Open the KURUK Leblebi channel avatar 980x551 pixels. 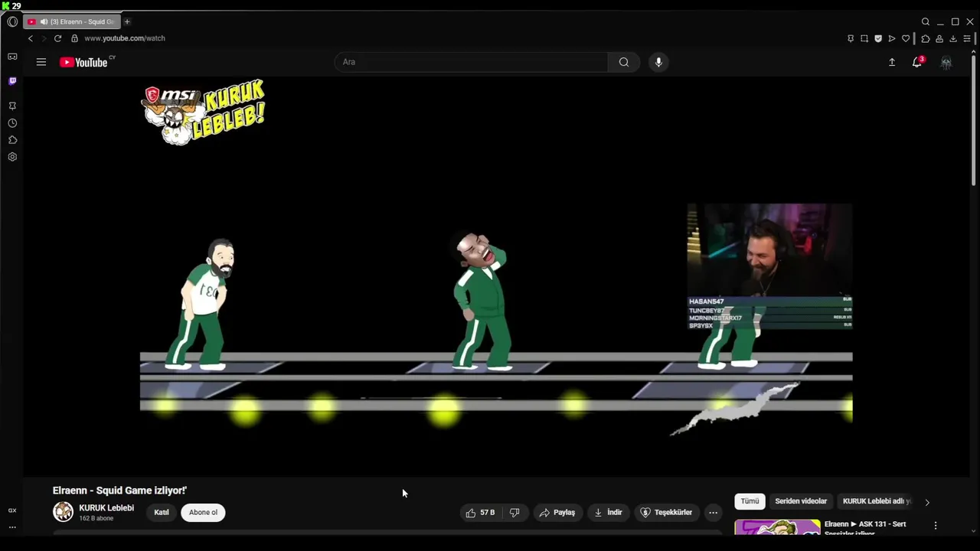(63, 512)
